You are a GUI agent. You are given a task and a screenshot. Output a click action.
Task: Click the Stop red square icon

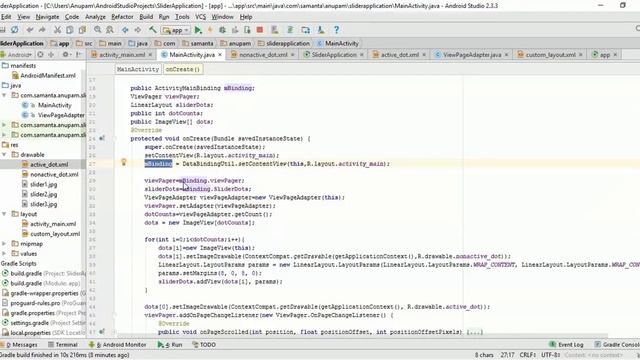click(260, 30)
